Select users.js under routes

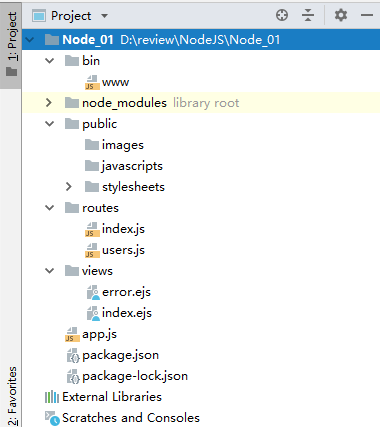click(x=123, y=250)
